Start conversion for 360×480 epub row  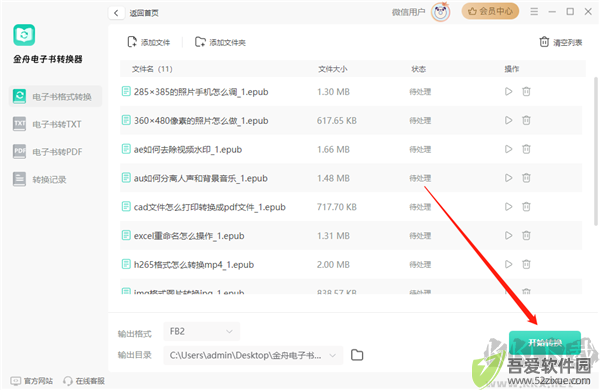(x=508, y=120)
